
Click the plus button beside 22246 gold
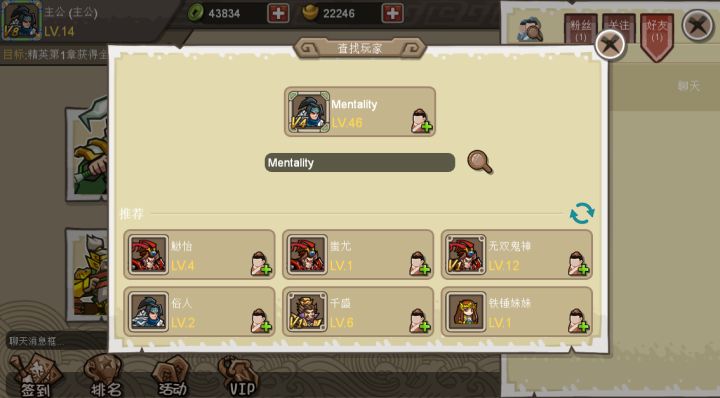tap(393, 13)
